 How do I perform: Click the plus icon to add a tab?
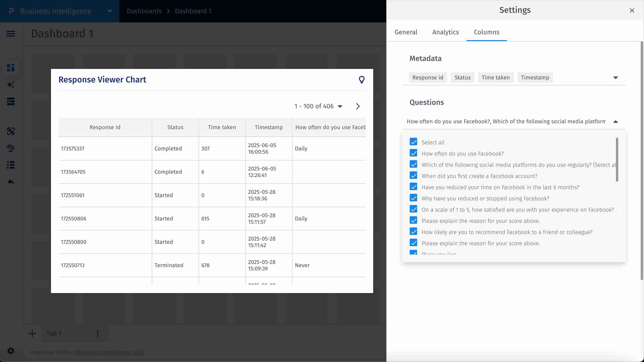coord(32,333)
